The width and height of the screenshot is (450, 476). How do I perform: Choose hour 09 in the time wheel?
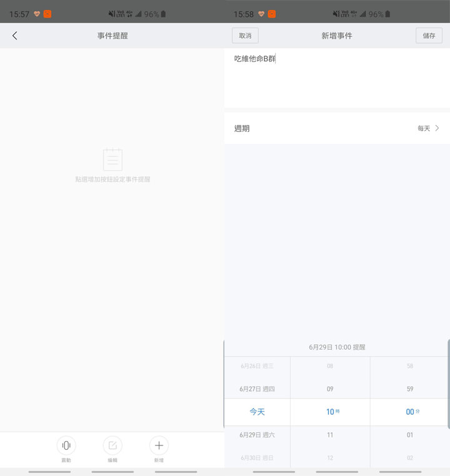tap(330, 389)
